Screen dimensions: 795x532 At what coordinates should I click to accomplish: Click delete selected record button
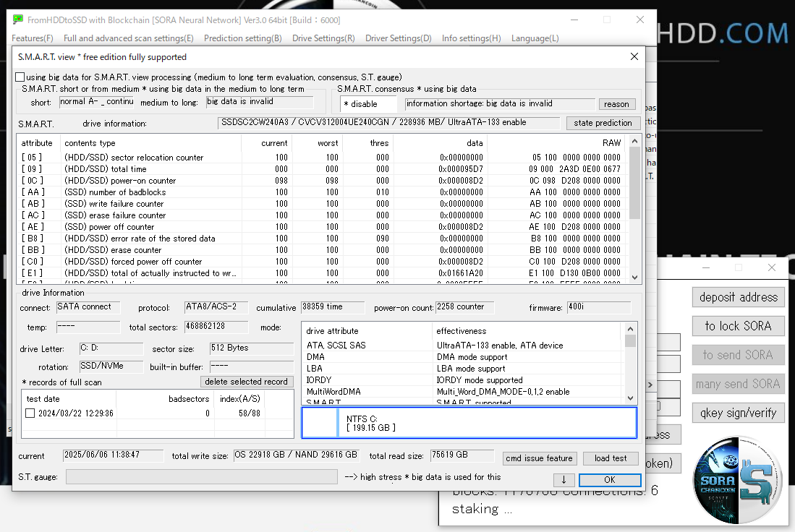pos(247,382)
